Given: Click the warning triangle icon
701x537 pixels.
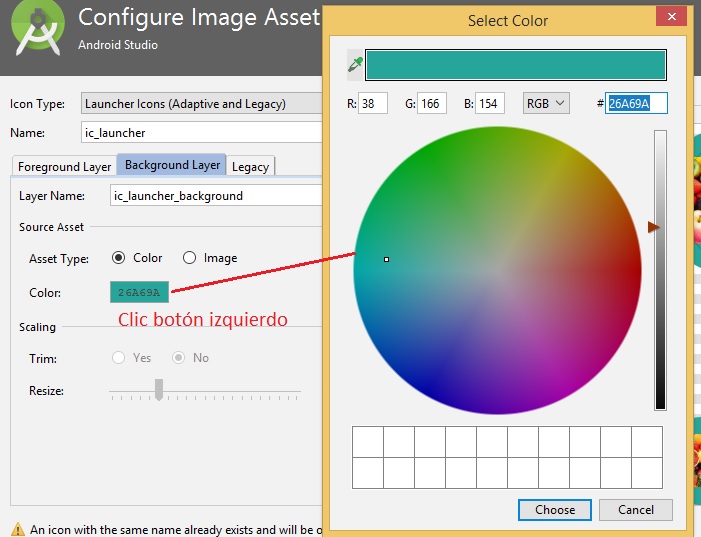Looking at the screenshot, I should pos(17,529).
